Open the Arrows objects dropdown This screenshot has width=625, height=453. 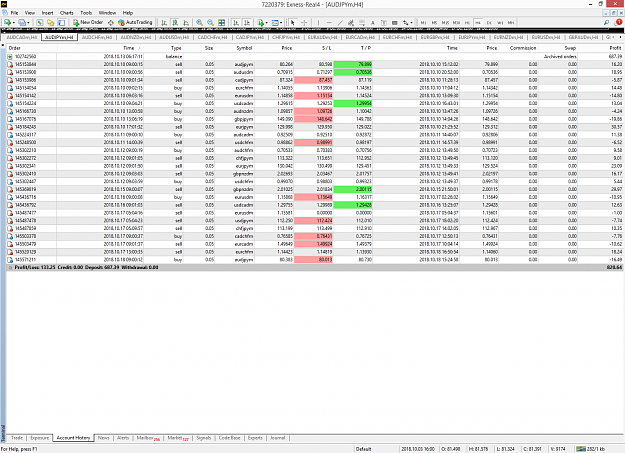pyautogui.click(x=407, y=23)
